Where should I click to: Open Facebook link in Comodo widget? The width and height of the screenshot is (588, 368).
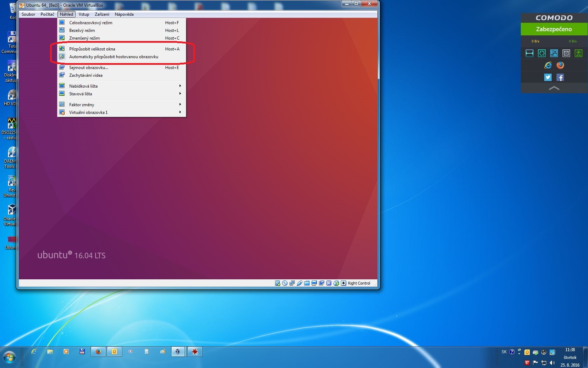[x=560, y=77]
